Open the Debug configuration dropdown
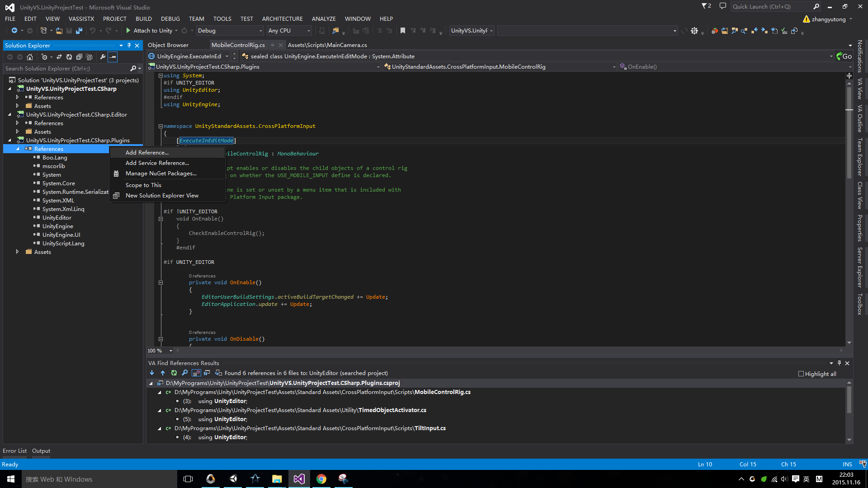The height and width of the screenshot is (488, 868). (x=230, y=31)
